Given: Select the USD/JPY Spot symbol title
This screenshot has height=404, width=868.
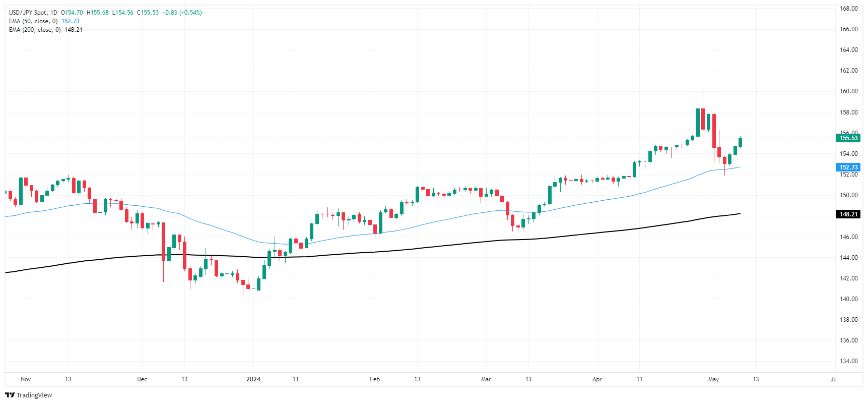Looking at the screenshot, I should [x=28, y=13].
